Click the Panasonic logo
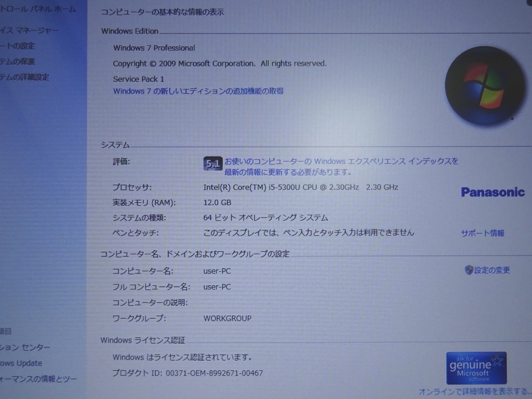 click(x=492, y=193)
